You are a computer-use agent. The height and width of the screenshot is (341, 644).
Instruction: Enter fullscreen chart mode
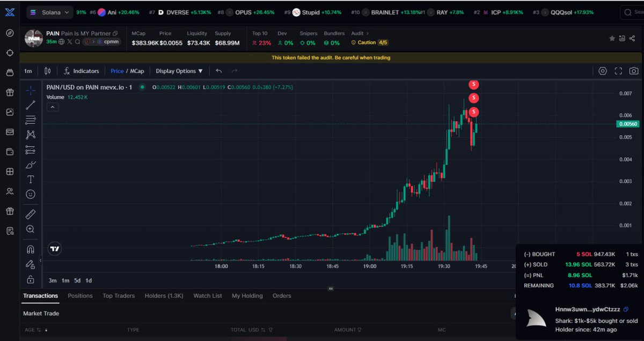[x=618, y=71]
